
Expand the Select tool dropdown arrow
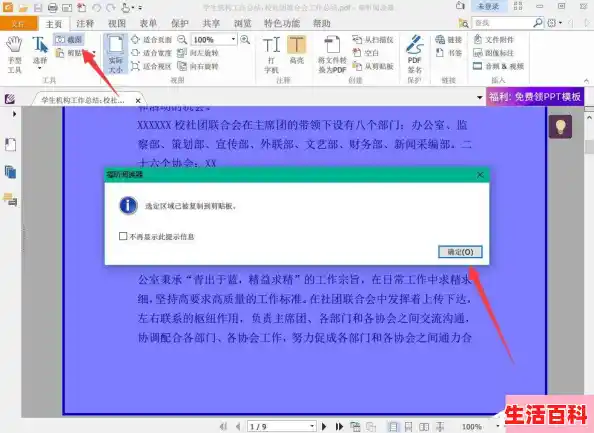point(40,68)
